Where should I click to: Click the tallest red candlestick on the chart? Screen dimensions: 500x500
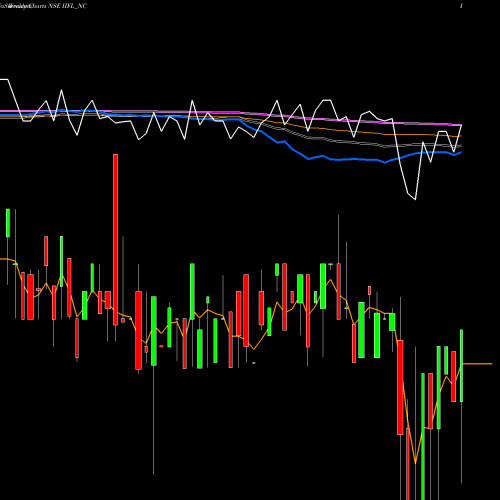[115, 239]
